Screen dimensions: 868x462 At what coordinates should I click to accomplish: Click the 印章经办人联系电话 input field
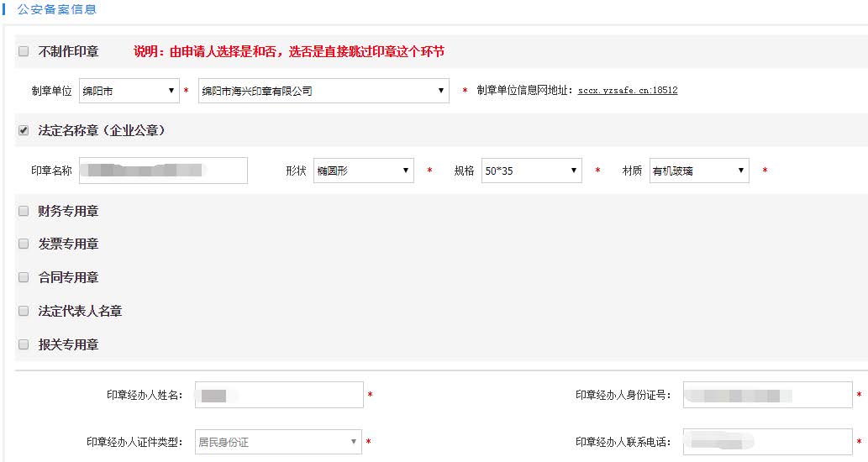pyautogui.click(x=768, y=442)
